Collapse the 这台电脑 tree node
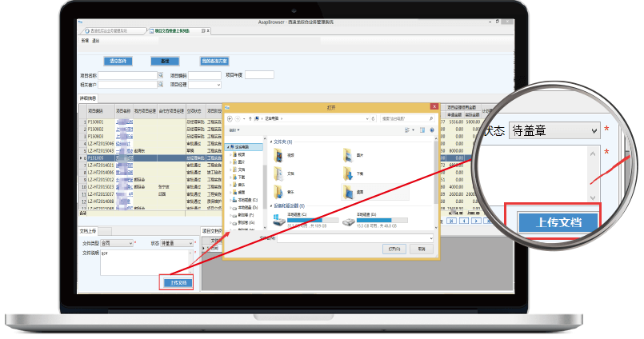 pos(229,146)
